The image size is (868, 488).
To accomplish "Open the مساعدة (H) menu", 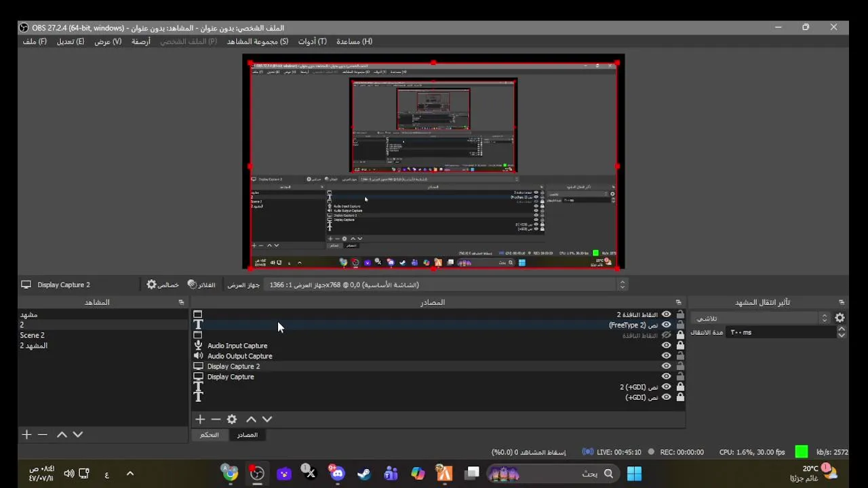I will 355,41.
